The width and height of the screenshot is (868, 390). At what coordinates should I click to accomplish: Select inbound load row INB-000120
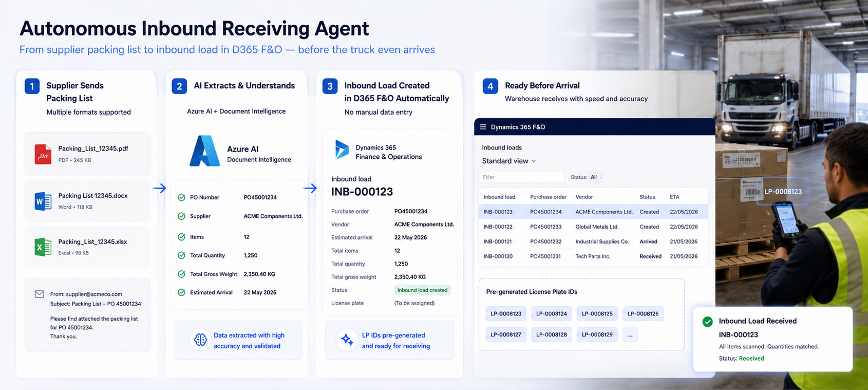(593, 256)
